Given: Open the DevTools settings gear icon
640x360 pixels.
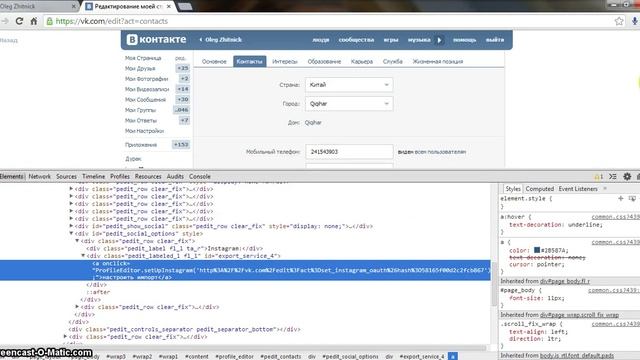Looking at the screenshot, I should point(627,176).
